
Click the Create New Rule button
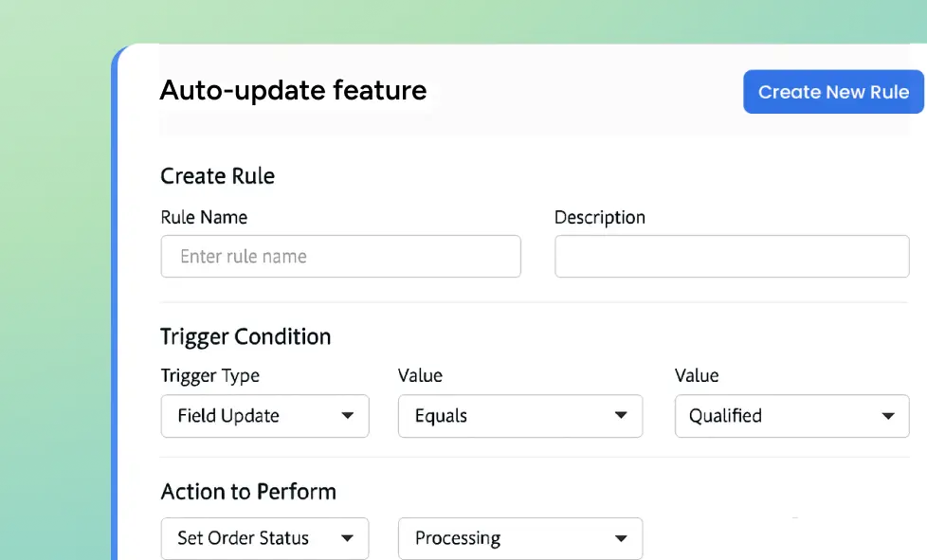point(832,92)
